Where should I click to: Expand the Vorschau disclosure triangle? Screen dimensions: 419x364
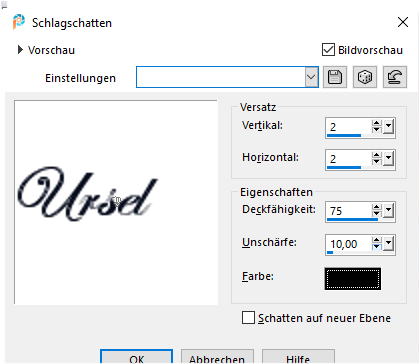click(20, 50)
